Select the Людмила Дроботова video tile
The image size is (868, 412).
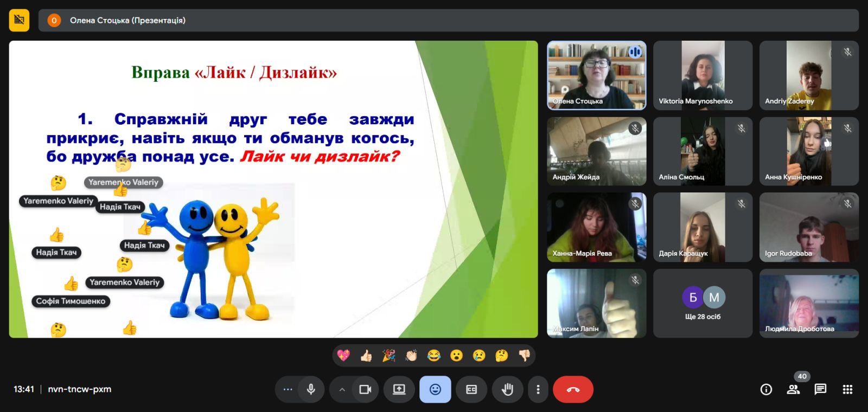click(x=809, y=303)
